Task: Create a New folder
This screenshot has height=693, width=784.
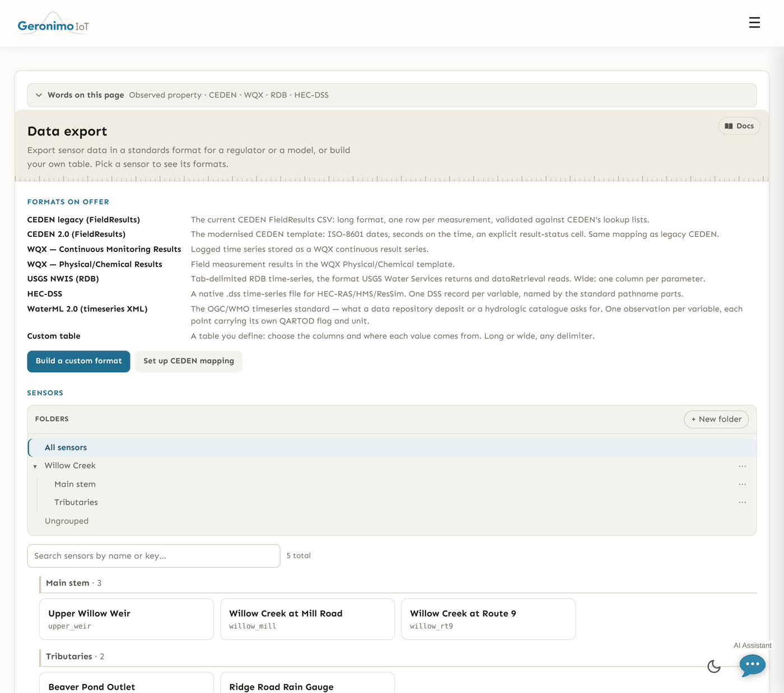Action: pos(716,419)
